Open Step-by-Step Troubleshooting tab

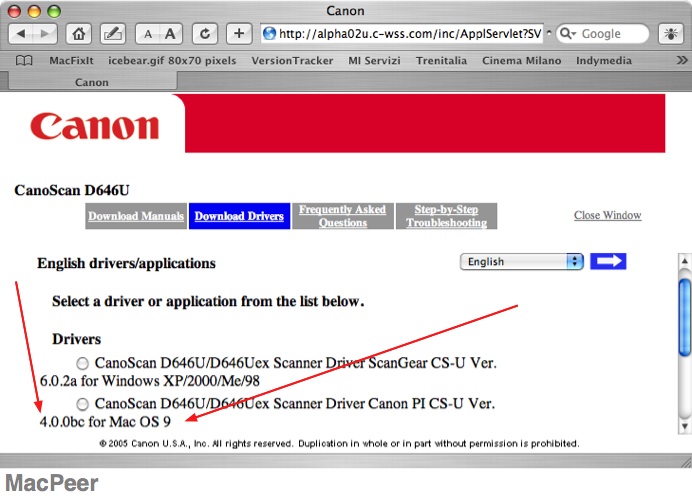(x=447, y=216)
